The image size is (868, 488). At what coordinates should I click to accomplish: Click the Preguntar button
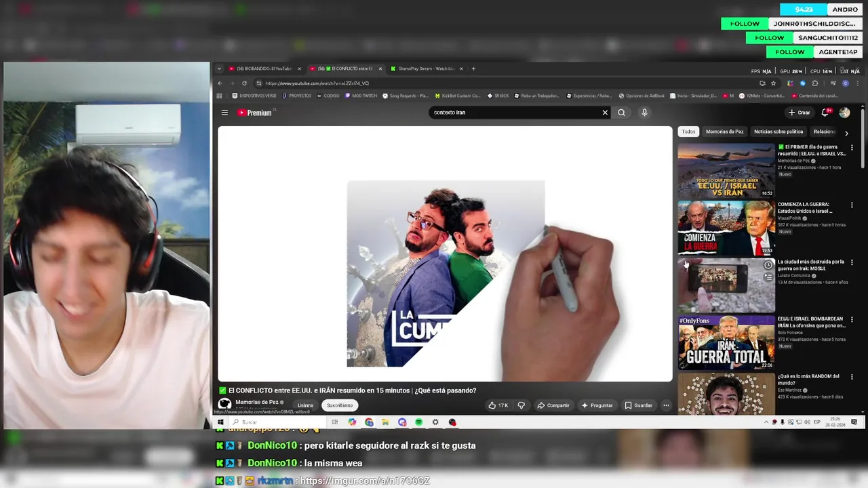pos(597,405)
